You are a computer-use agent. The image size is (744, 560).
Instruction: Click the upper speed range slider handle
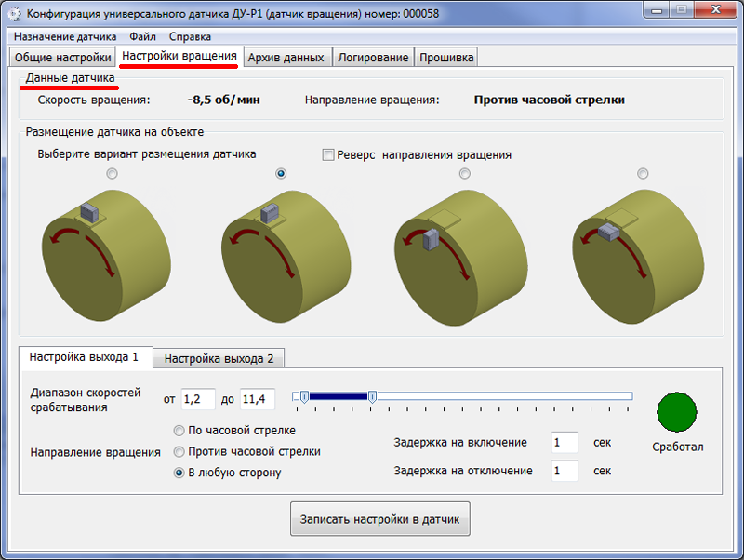(373, 397)
